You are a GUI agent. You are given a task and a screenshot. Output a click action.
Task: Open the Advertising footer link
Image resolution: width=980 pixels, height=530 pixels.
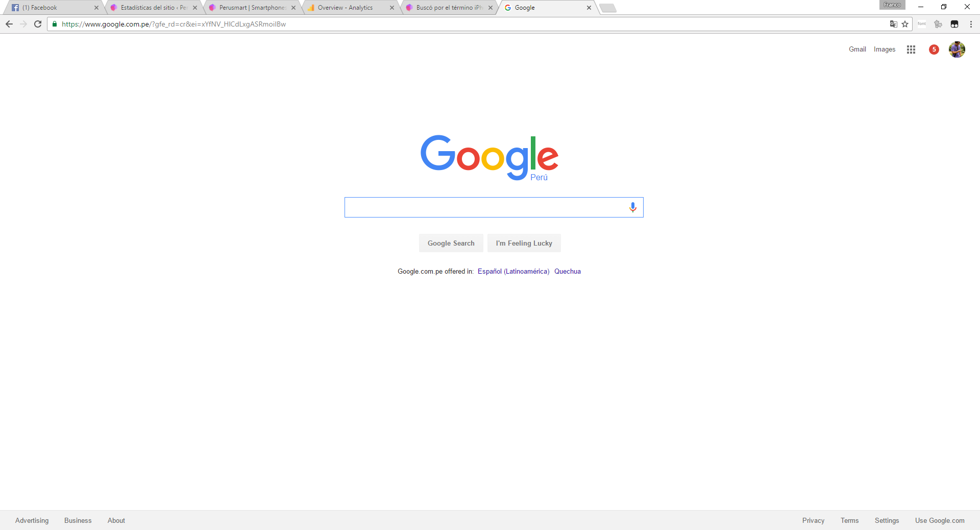coord(32,520)
